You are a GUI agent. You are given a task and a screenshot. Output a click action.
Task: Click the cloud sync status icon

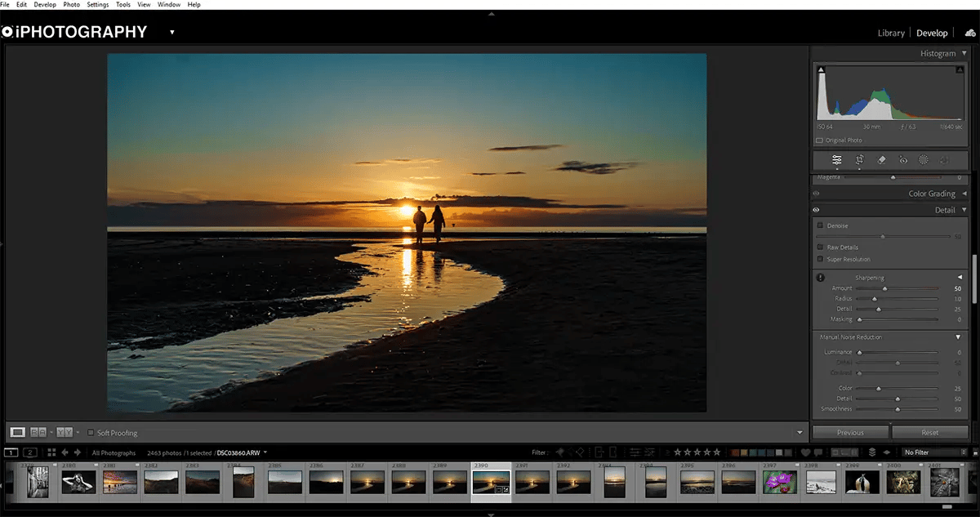[970, 33]
